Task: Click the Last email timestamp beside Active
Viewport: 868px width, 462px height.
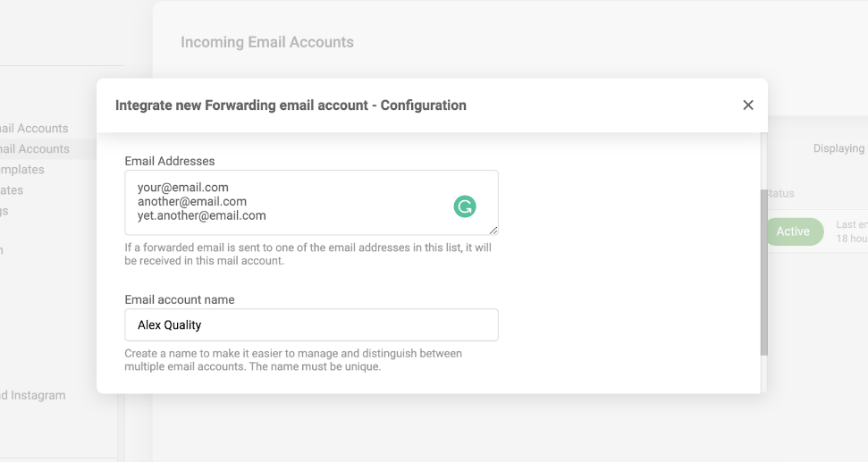Action: pyautogui.click(x=851, y=232)
